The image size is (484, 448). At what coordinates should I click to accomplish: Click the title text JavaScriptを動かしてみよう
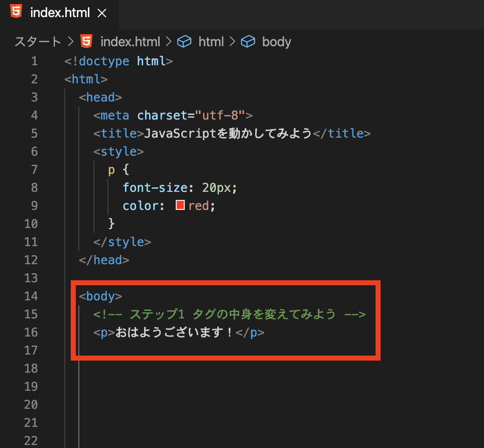228,134
